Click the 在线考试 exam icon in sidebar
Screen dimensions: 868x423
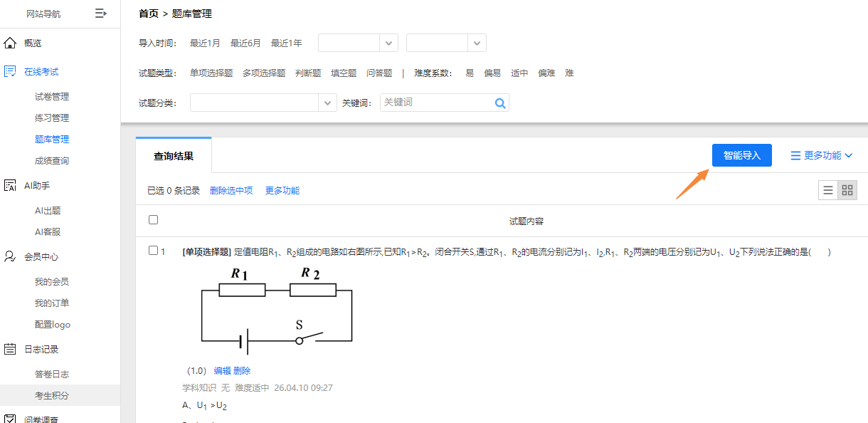coord(9,70)
